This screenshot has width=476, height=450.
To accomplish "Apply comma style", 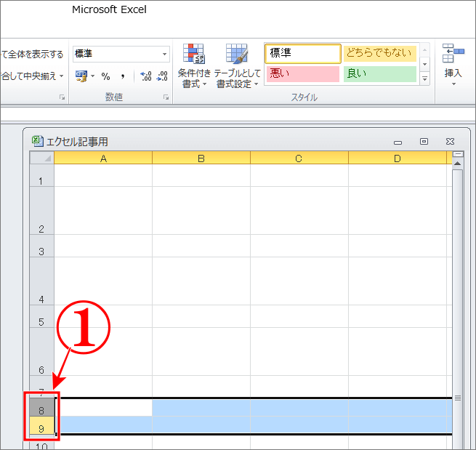I will [123, 76].
